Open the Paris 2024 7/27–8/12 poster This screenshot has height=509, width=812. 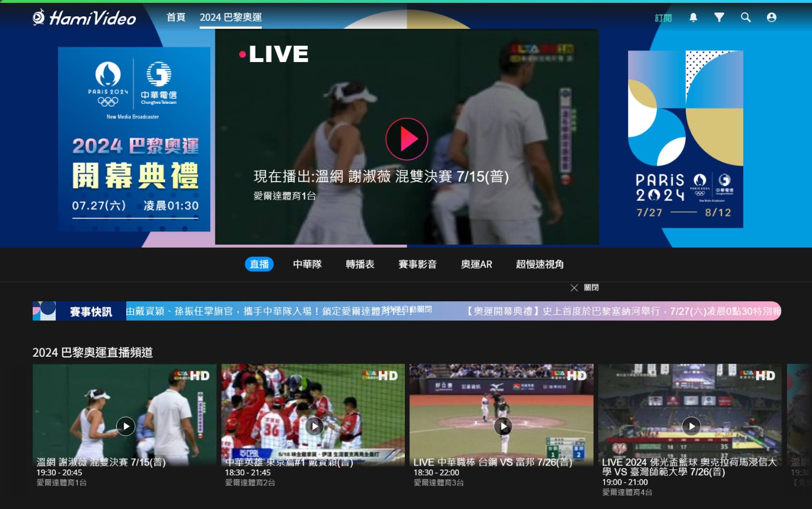coord(686,139)
